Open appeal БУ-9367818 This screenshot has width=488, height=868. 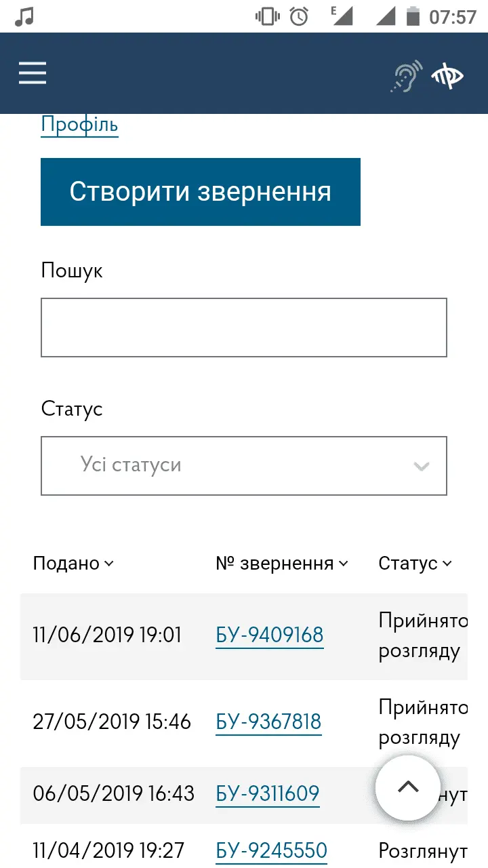pos(268,722)
